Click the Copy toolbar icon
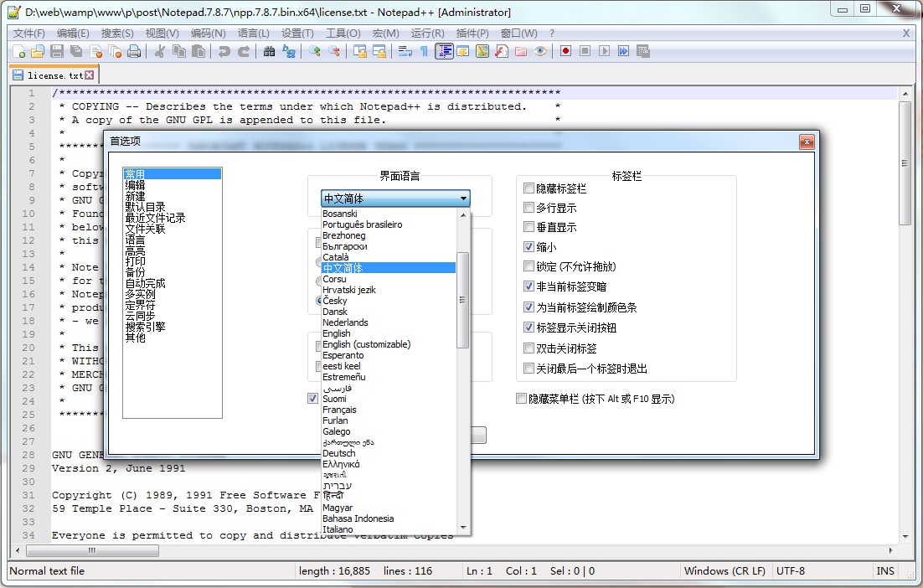Screen dimensions: 923x588 pyautogui.click(x=179, y=52)
